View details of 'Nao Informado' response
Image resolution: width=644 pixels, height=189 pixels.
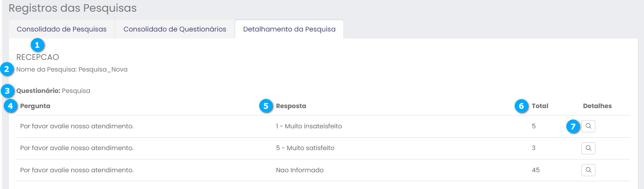(588, 170)
